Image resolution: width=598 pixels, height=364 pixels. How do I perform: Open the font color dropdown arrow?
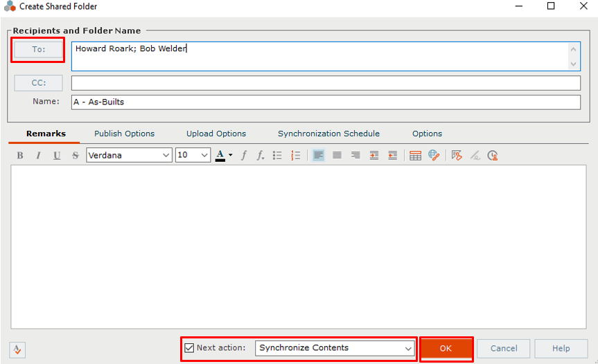tap(230, 155)
